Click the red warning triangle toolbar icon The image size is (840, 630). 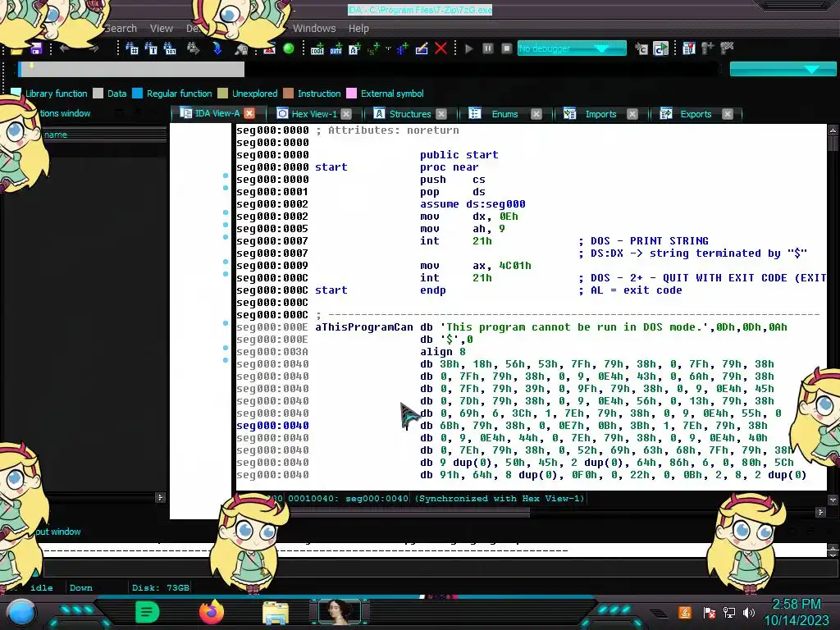tap(269, 48)
